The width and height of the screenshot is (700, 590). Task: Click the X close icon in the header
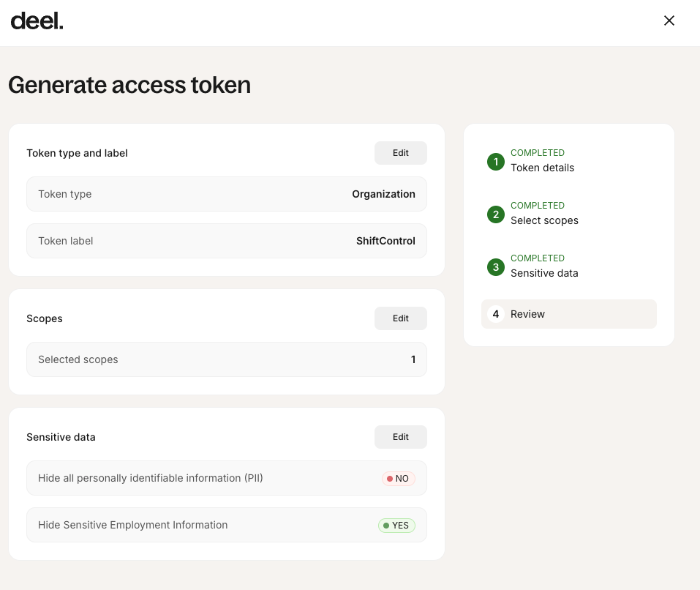click(x=669, y=20)
